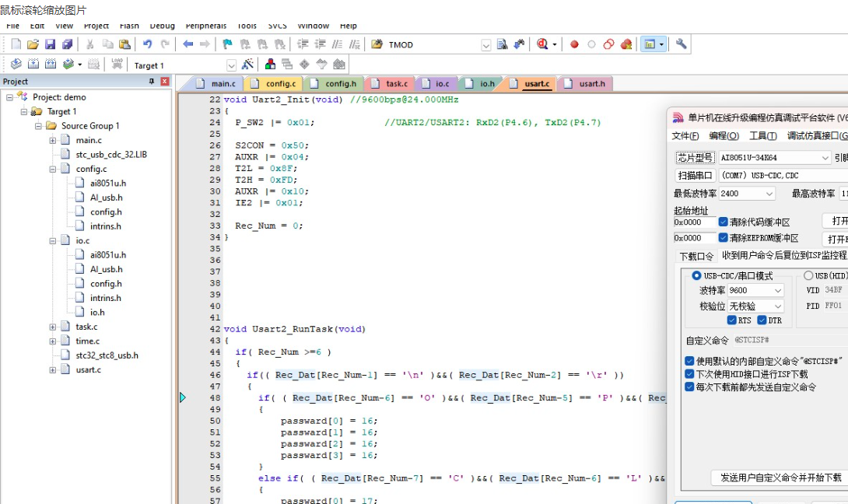The height and width of the screenshot is (504, 848).
Task: Toggle send custom command before each download checkbox
Action: tap(689, 387)
